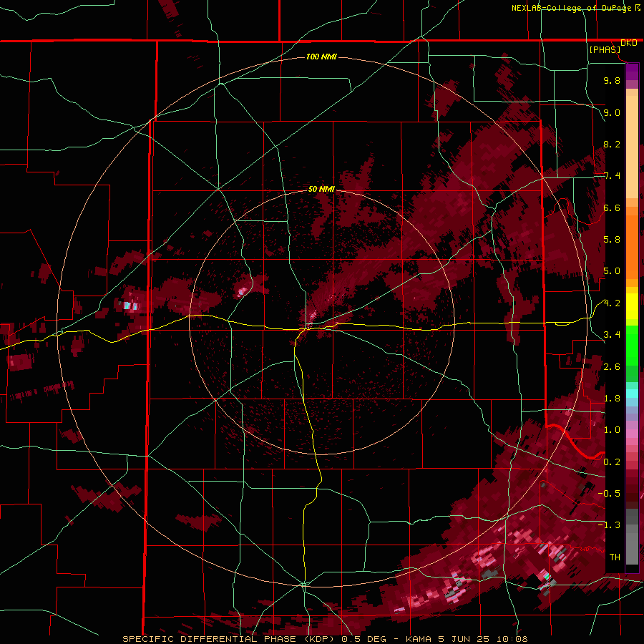Select the -0.5 legend value
Viewport: 644px width, 644px height.
click(609, 493)
